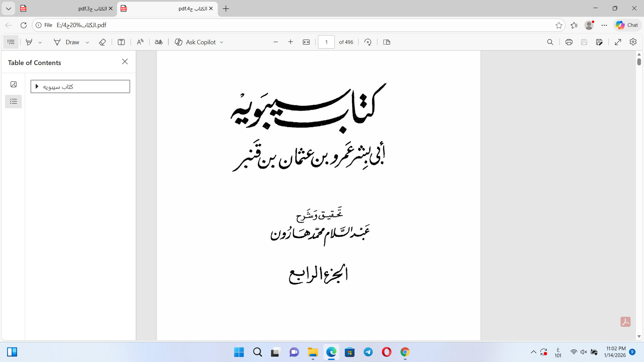The image size is (644, 362).
Task: Refresh the current page
Action: coord(23,25)
